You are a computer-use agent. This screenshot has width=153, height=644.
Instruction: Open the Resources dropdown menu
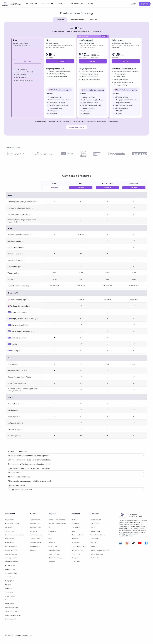pyautogui.click(x=77, y=4)
